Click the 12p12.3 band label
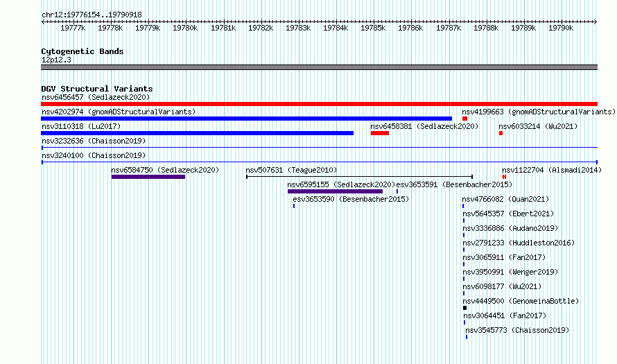 tap(56, 60)
